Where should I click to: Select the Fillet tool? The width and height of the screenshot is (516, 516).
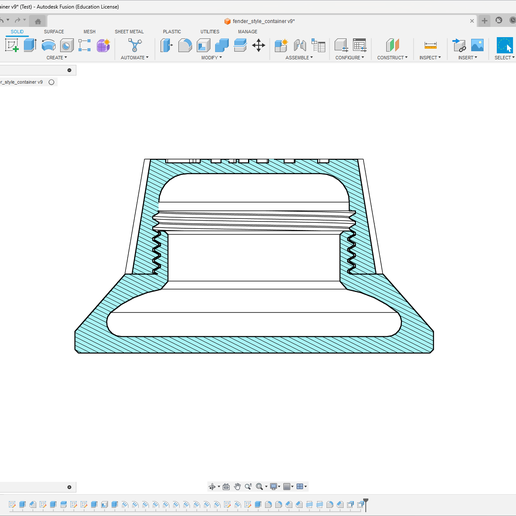pos(185,45)
